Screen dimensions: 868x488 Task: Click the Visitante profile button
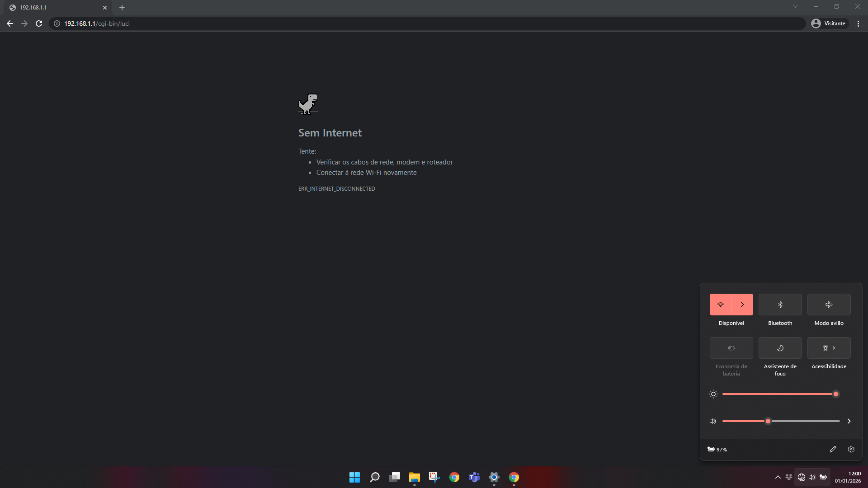829,23
